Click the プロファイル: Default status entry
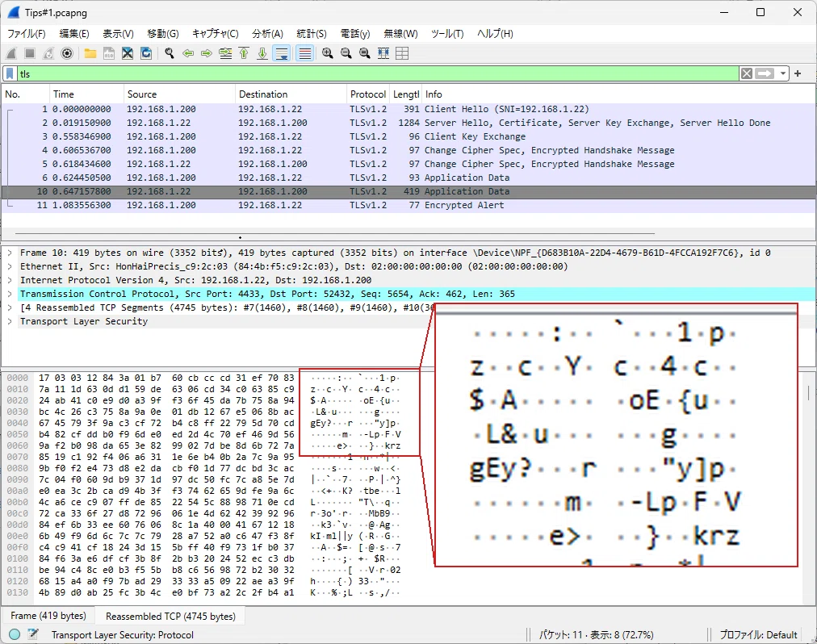The height and width of the screenshot is (644, 817). tap(758, 634)
